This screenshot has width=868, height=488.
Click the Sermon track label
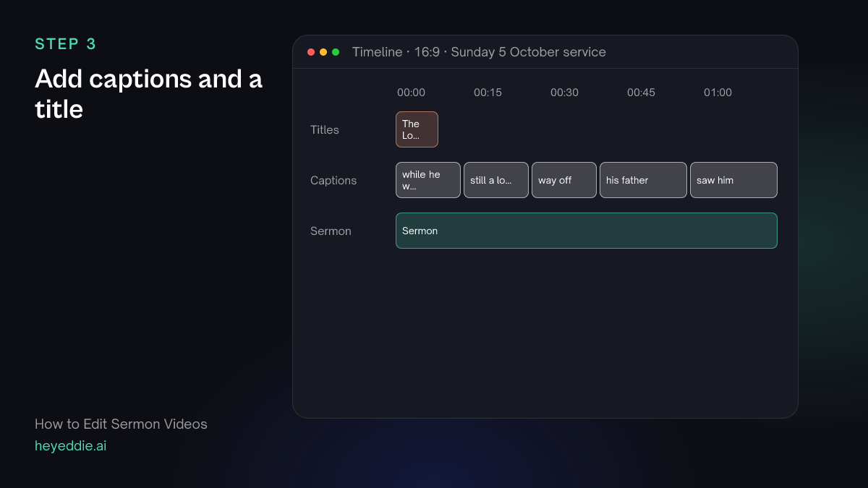(331, 231)
